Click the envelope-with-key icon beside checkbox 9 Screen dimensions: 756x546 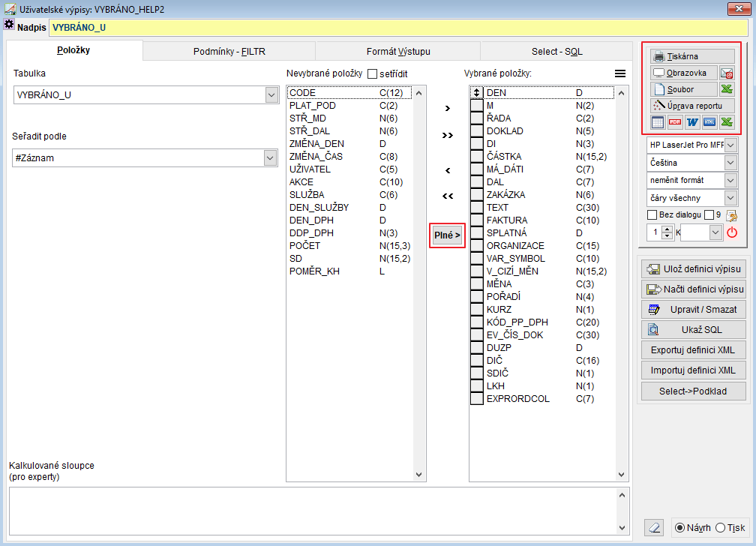coord(731,215)
